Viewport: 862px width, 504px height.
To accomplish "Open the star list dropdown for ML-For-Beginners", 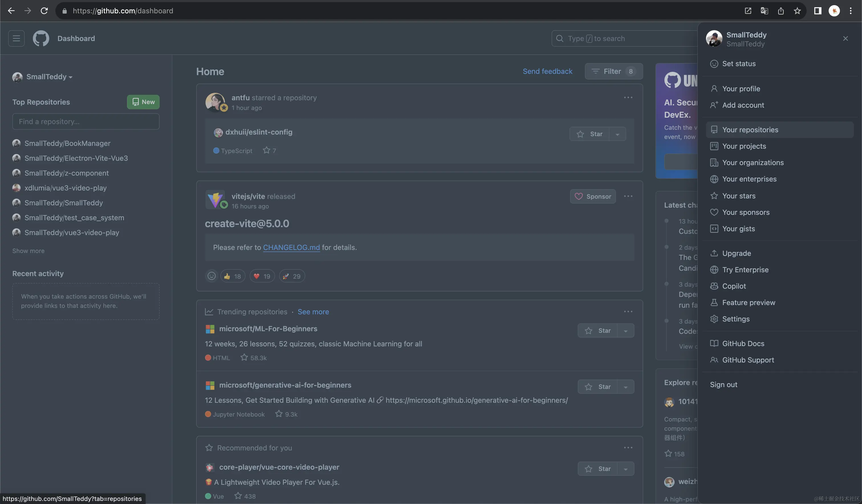I will (625, 331).
